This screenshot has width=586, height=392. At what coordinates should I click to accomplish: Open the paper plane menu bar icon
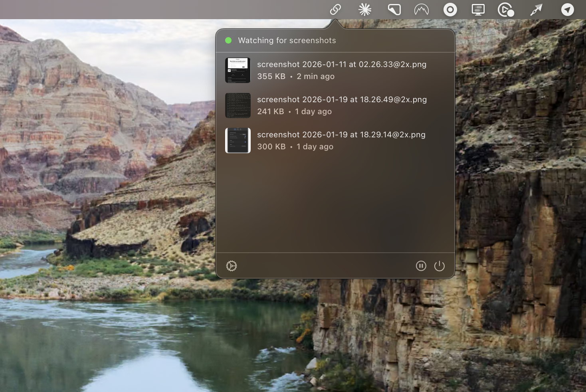click(x=568, y=10)
